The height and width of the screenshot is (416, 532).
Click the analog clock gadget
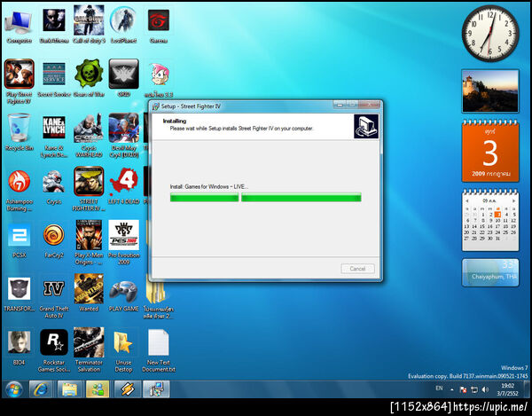(490, 33)
